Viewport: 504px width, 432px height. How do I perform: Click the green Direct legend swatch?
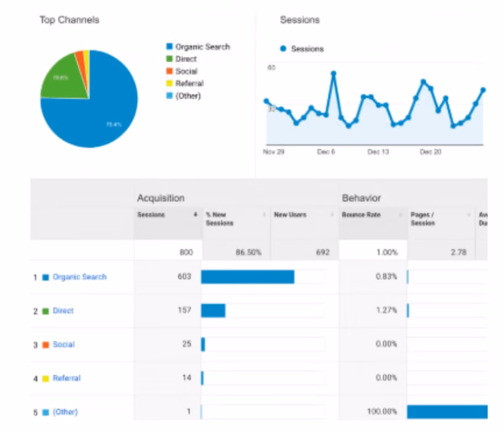[x=170, y=59]
